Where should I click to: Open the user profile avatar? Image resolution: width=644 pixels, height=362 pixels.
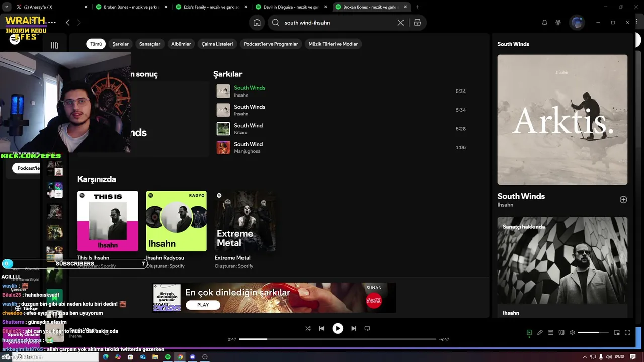(577, 23)
